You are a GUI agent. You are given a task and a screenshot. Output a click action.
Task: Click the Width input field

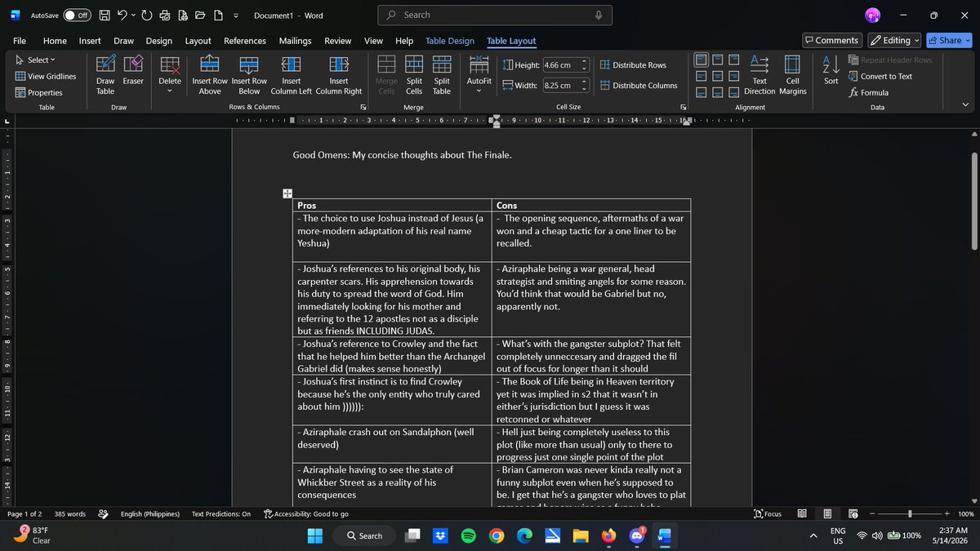tap(560, 85)
